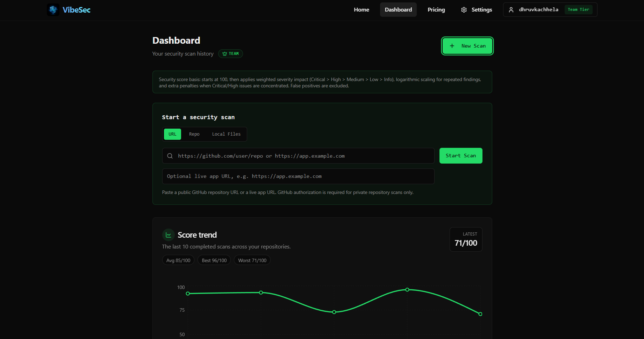This screenshot has height=339, width=644.
Task: Click the 75 y-axis label
Action: click(x=182, y=310)
